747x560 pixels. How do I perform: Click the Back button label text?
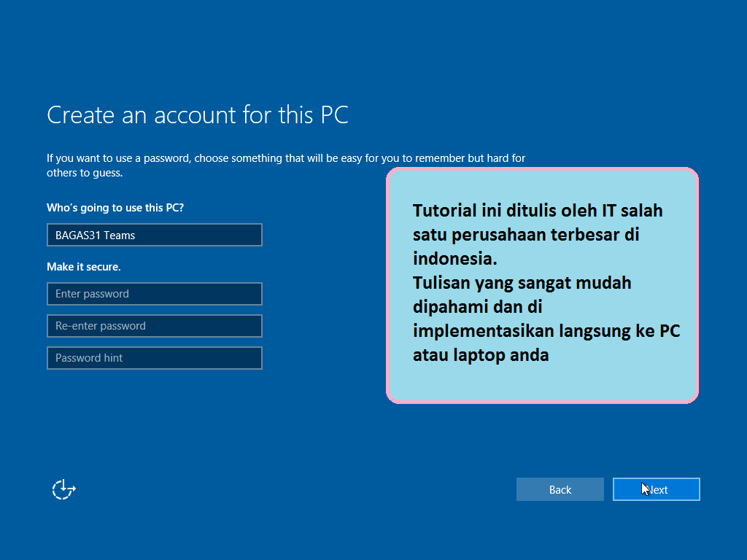pyautogui.click(x=560, y=489)
